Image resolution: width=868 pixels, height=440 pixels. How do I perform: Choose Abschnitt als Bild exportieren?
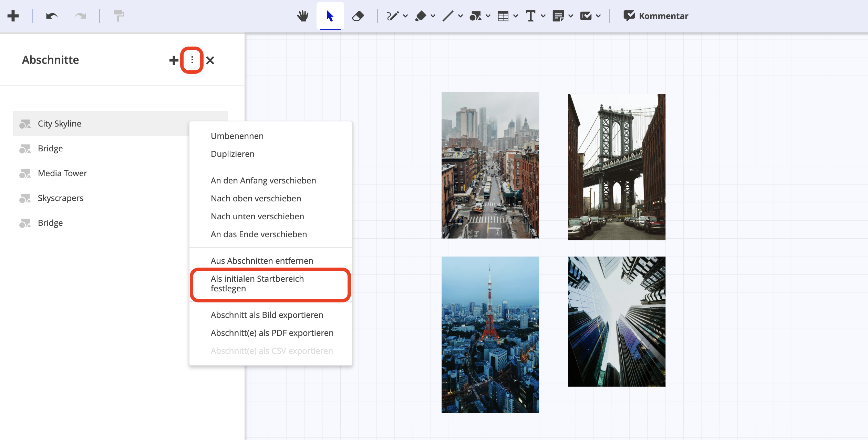pyautogui.click(x=267, y=315)
